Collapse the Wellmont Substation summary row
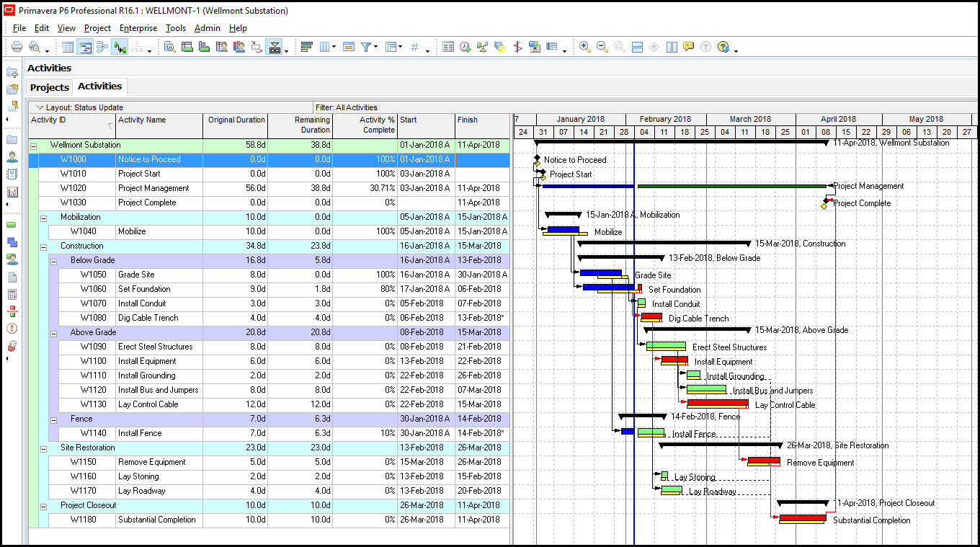 click(33, 145)
